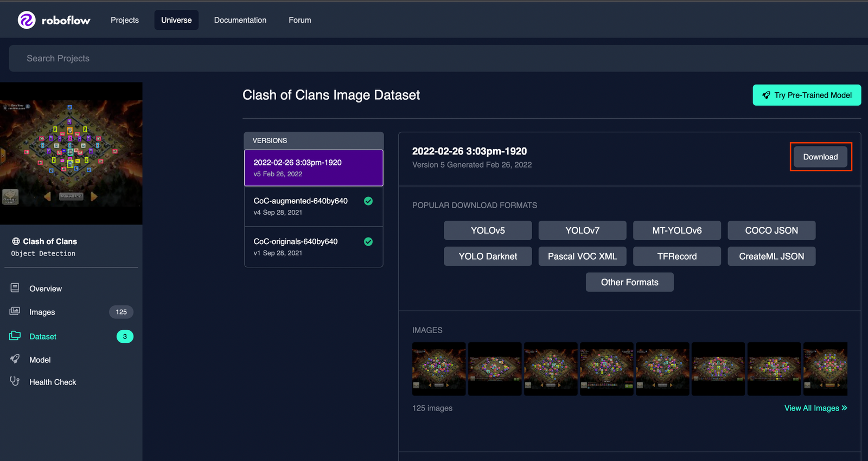Click green checkmark on CoC-augmented-640by640
This screenshot has height=461, width=868.
(x=368, y=201)
